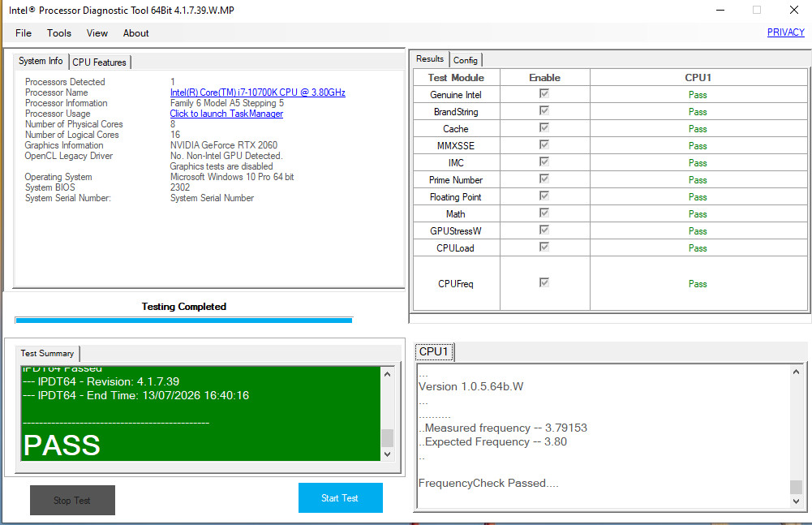812x525 pixels.
Task: Open the About menu
Action: tap(135, 33)
